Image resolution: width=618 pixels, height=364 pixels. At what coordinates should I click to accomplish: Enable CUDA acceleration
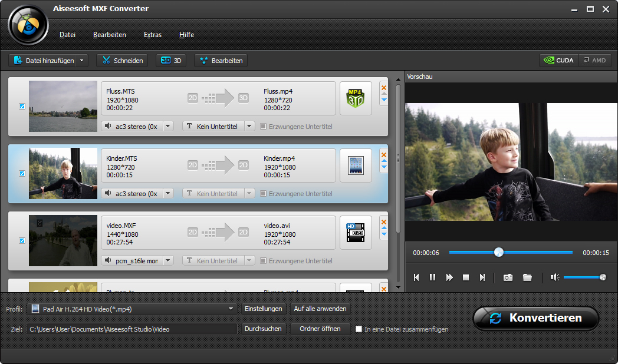tap(559, 60)
